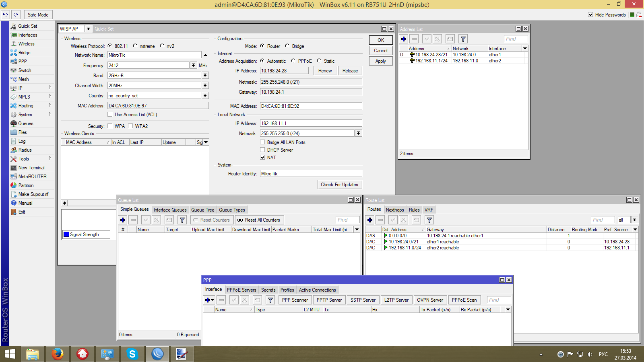Launch Firefox from the Windows taskbar

click(x=58, y=354)
